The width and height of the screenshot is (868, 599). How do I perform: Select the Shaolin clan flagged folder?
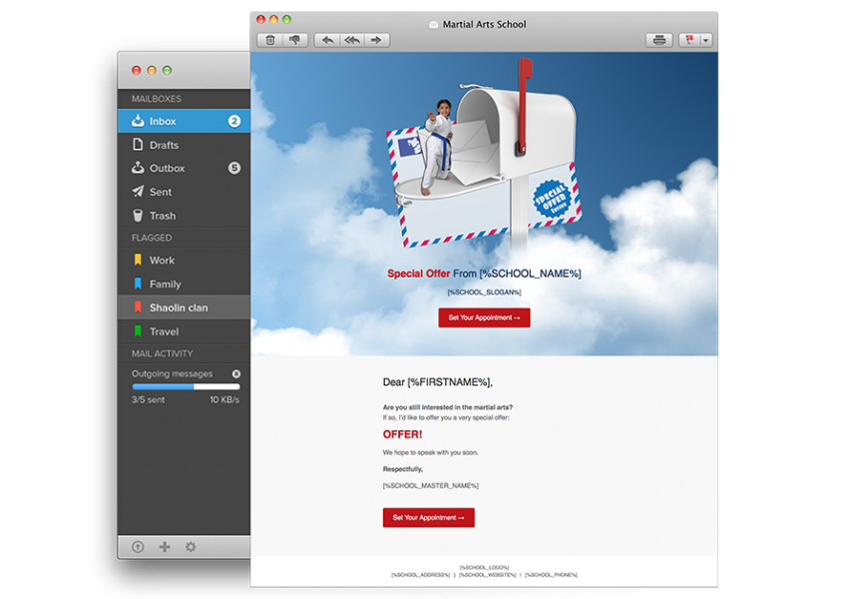pos(184,307)
